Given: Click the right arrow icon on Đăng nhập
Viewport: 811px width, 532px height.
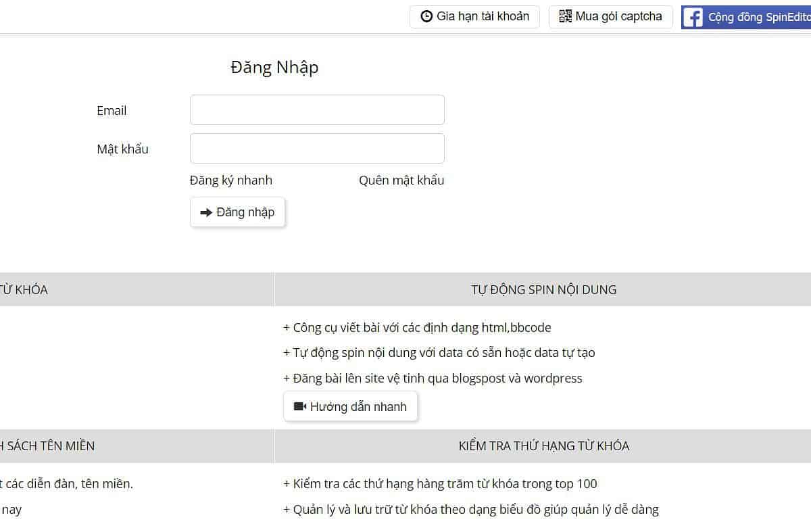Looking at the screenshot, I should [x=206, y=212].
